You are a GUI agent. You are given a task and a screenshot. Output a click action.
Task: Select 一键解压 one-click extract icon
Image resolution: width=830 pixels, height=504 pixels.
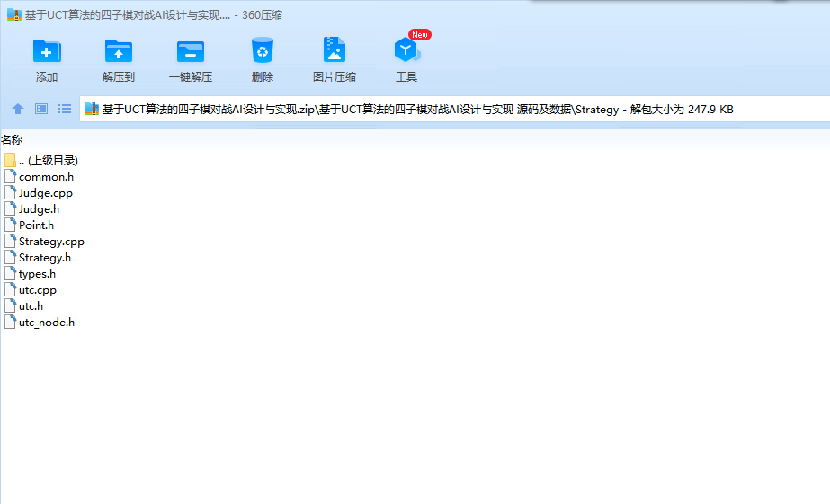pos(191,51)
